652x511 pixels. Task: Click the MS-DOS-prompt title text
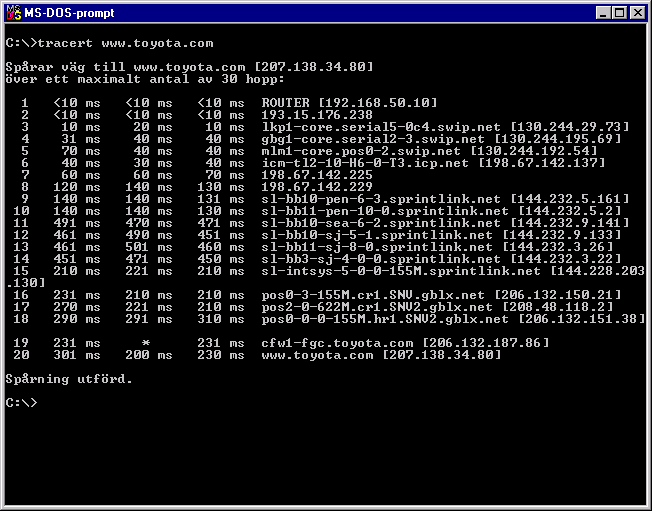[x=69, y=13]
